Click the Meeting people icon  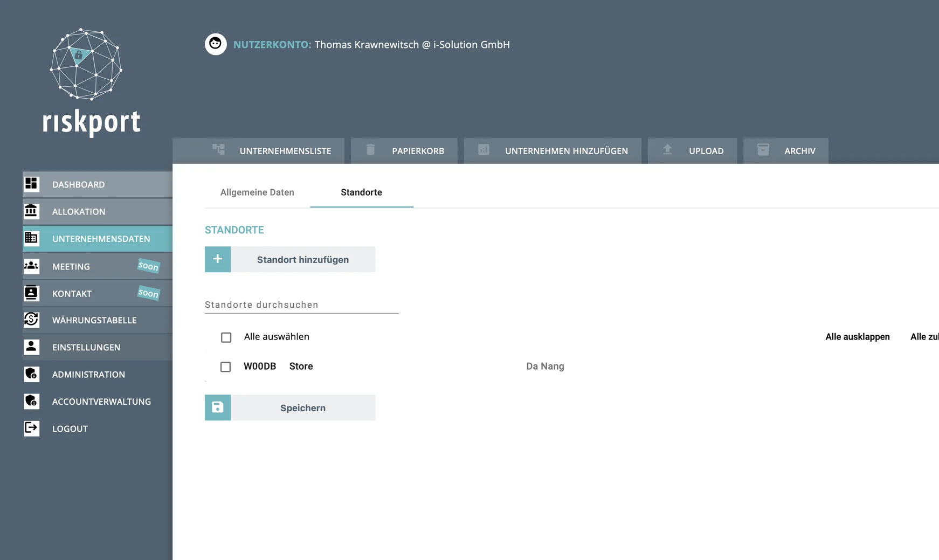[31, 266]
